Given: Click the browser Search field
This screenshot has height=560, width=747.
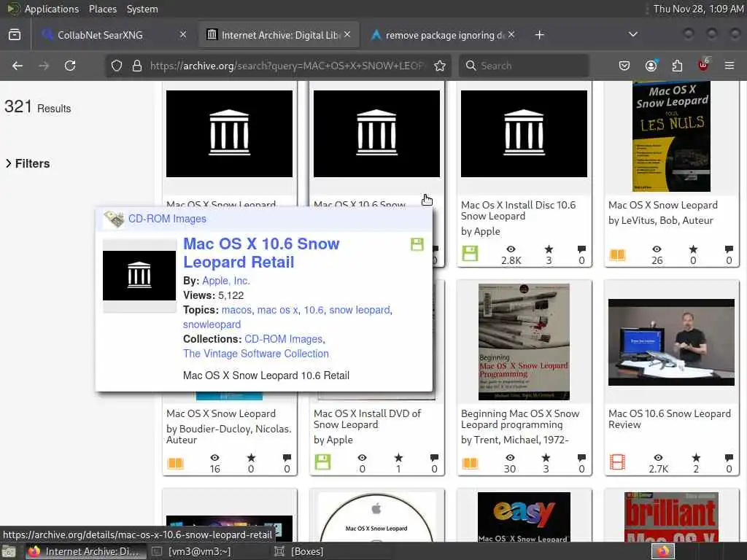Looking at the screenshot, I should (524, 66).
